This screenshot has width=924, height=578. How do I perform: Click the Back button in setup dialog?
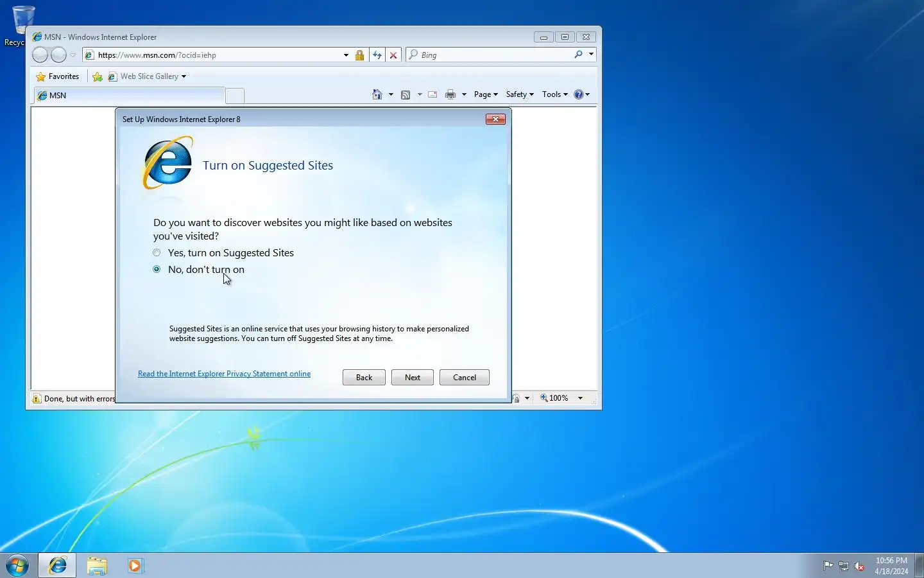pyautogui.click(x=364, y=378)
